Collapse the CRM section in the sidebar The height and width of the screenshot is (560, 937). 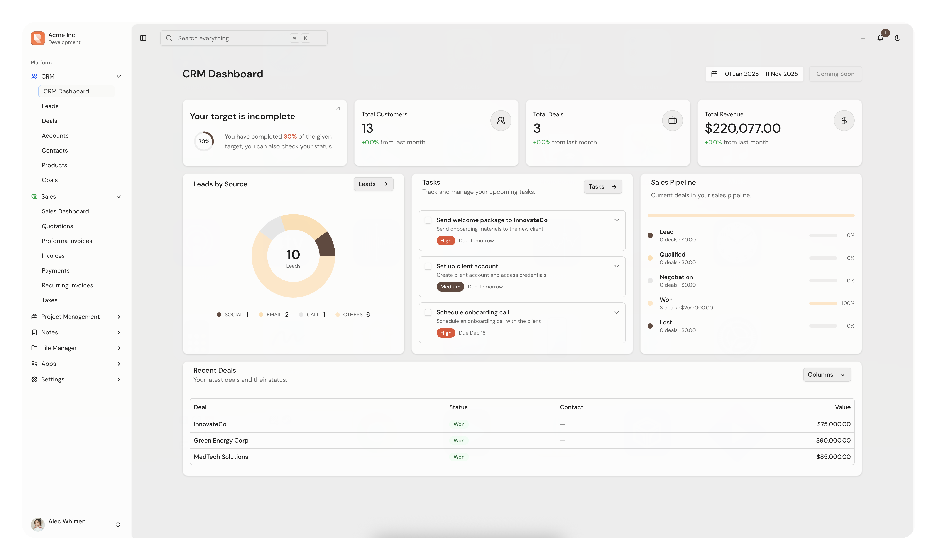point(119,76)
